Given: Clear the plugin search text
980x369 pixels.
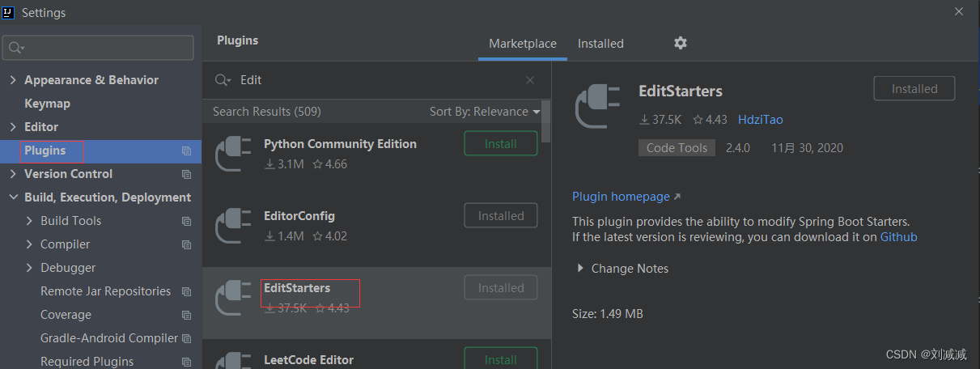Looking at the screenshot, I should click(530, 80).
